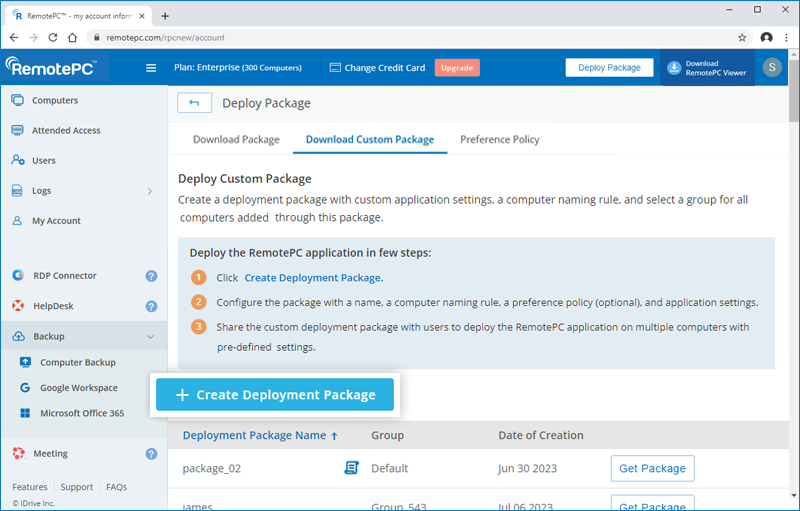Click the Create Deployment Package link in step 1
The image size is (800, 511).
[313, 278]
